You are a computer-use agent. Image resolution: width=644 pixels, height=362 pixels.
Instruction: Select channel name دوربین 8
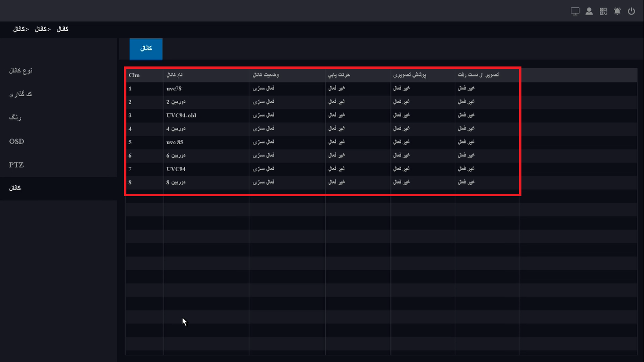click(176, 182)
